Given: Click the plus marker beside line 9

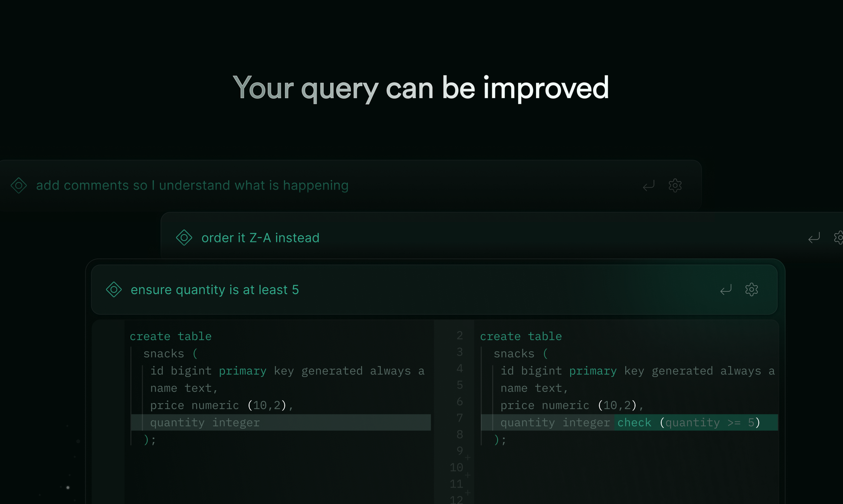Looking at the screenshot, I should click(x=468, y=458).
